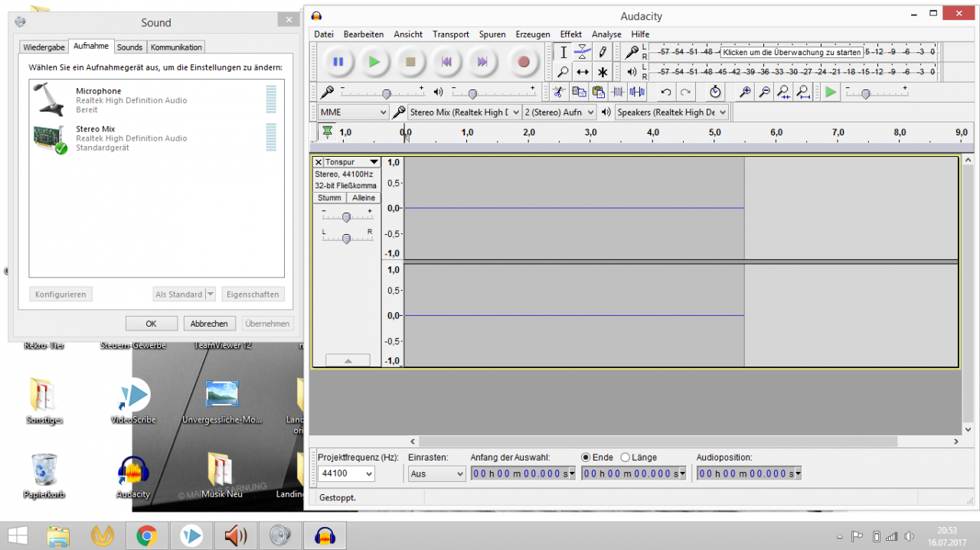The image size is (980, 550).
Task: Open the Effekt menu
Action: pos(571,34)
